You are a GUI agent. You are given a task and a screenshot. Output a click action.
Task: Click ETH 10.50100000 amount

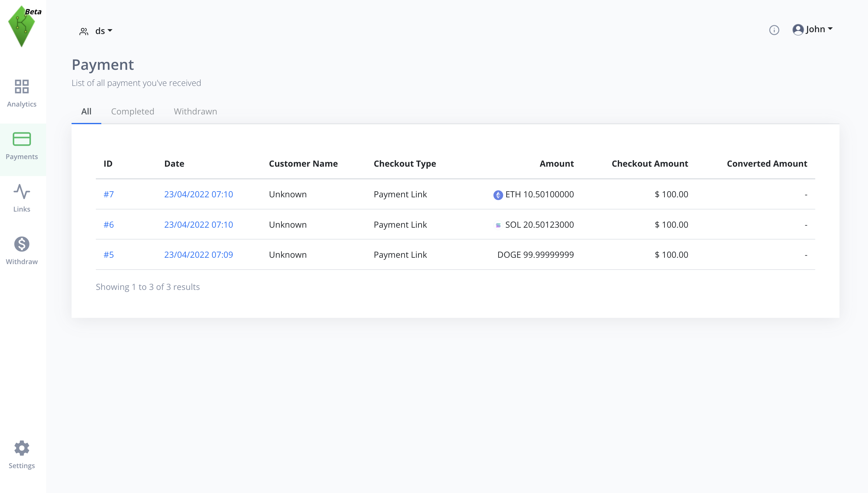point(540,194)
